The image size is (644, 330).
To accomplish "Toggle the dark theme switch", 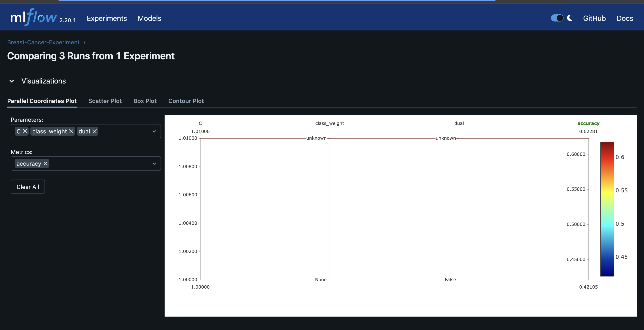I will click(557, 18).
